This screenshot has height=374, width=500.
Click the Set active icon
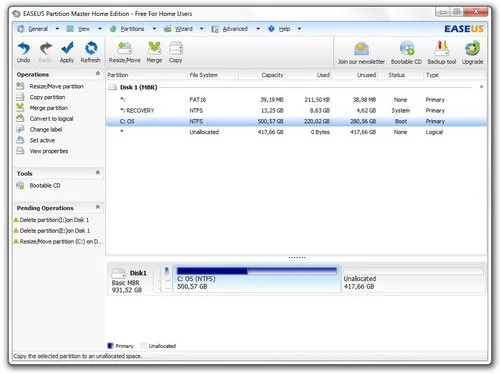point(20,140)
